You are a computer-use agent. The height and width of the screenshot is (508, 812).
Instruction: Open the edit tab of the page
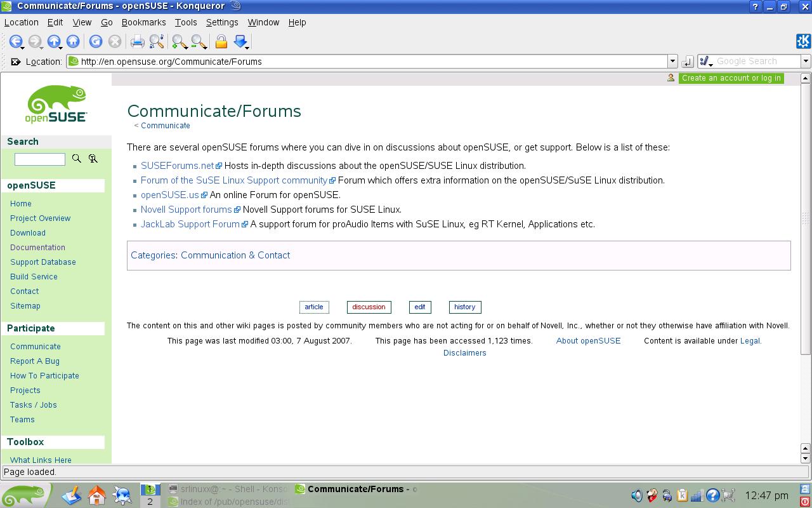tap(420, 307)
